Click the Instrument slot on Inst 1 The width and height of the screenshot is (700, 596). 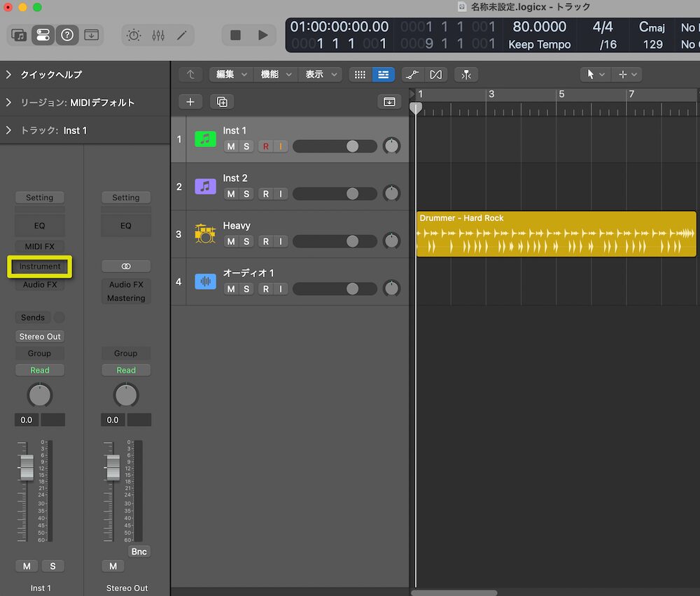40,267
